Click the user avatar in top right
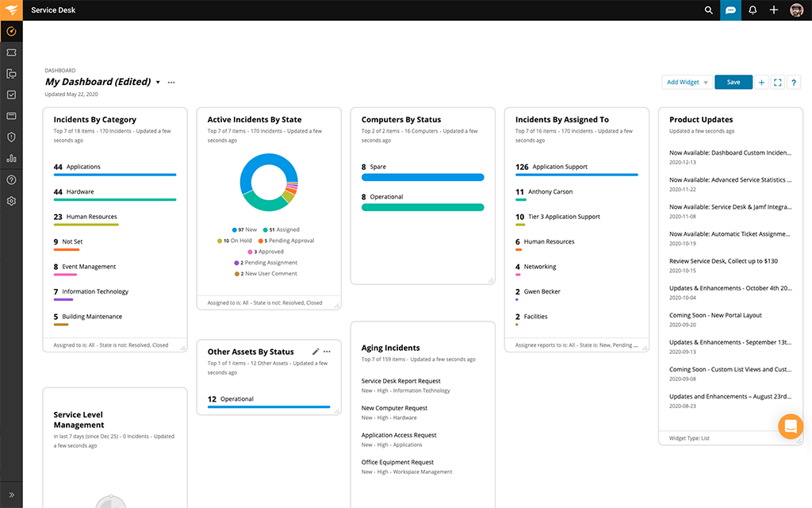812x508 pixels. coord(796,10)
